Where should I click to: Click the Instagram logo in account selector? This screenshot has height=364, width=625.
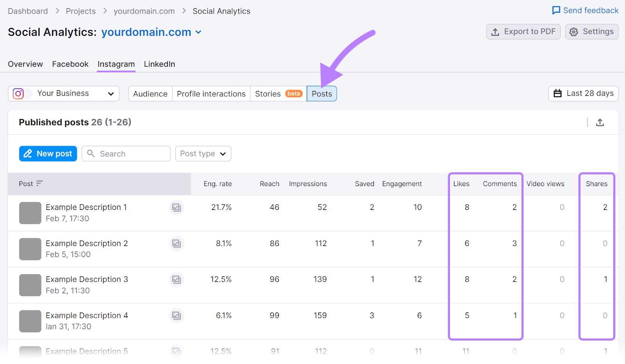[x=18, y=94]
